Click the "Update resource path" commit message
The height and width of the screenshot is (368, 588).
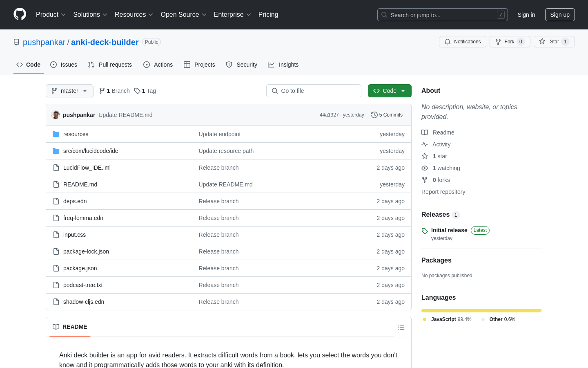[226, 151]
